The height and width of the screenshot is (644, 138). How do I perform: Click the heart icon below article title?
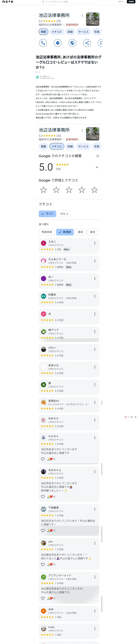click(x=37, y=72)
